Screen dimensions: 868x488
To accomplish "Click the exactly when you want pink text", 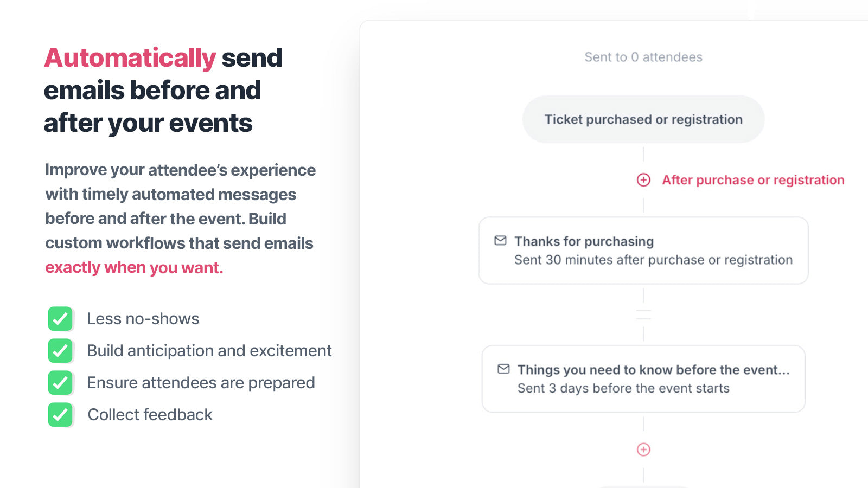I will point(134,267).
